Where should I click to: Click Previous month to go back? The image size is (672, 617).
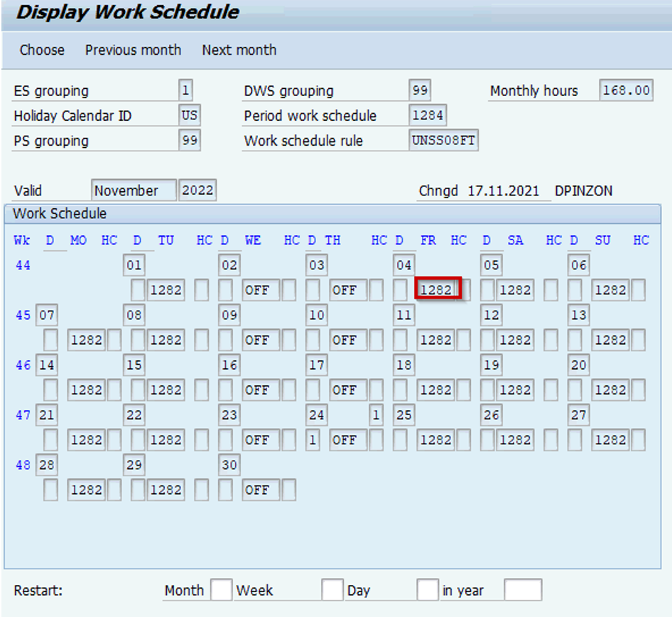coord(133,50)
